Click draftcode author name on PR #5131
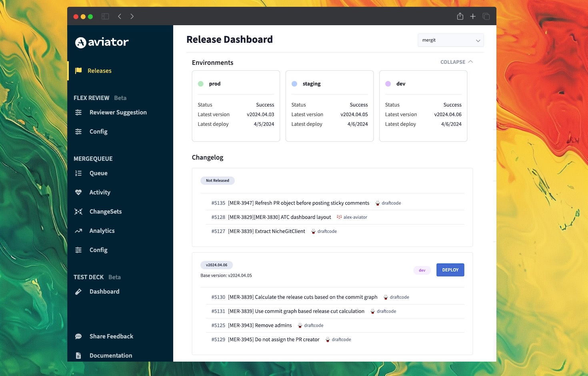Viewport: 588px width, 376px height. [x=386, y=311]
